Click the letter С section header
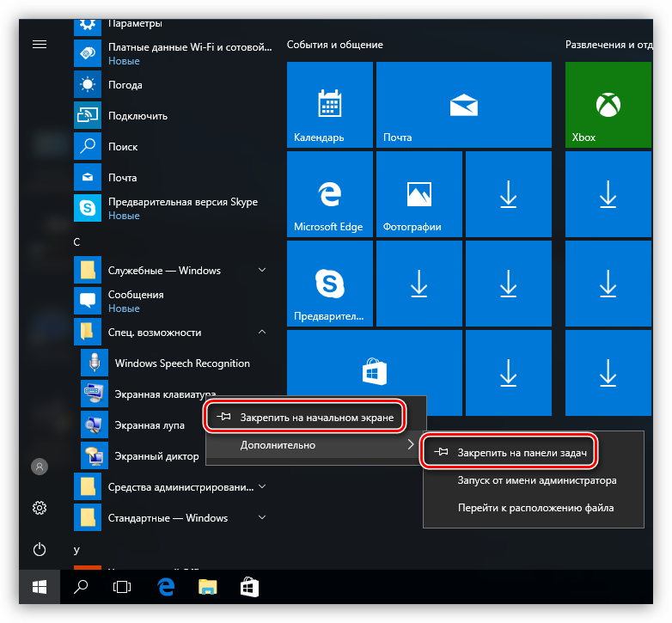 click(x=76, y=242)
